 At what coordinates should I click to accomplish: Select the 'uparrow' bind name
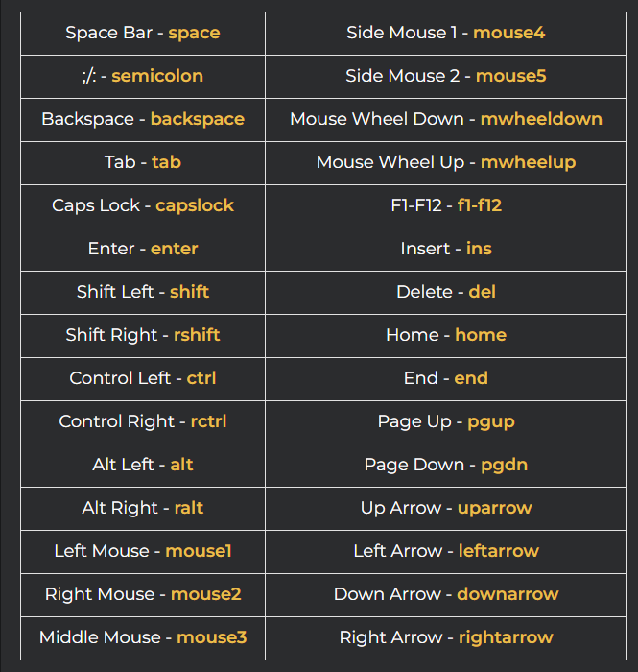click(494, 508)
